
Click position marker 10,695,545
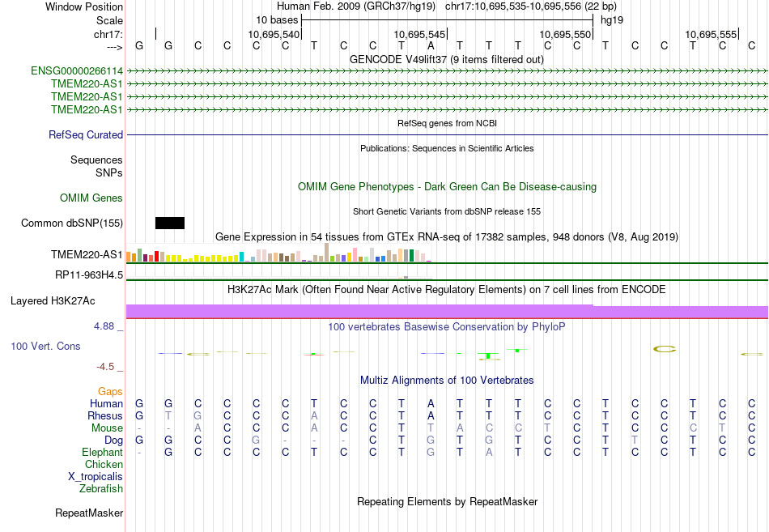419,34
